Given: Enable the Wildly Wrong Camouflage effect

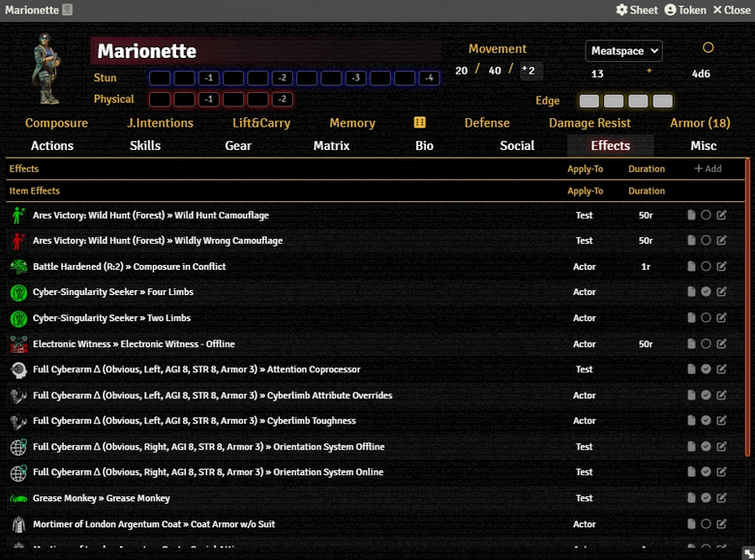Looking at the screenshot, I should (x=706, y=241).
